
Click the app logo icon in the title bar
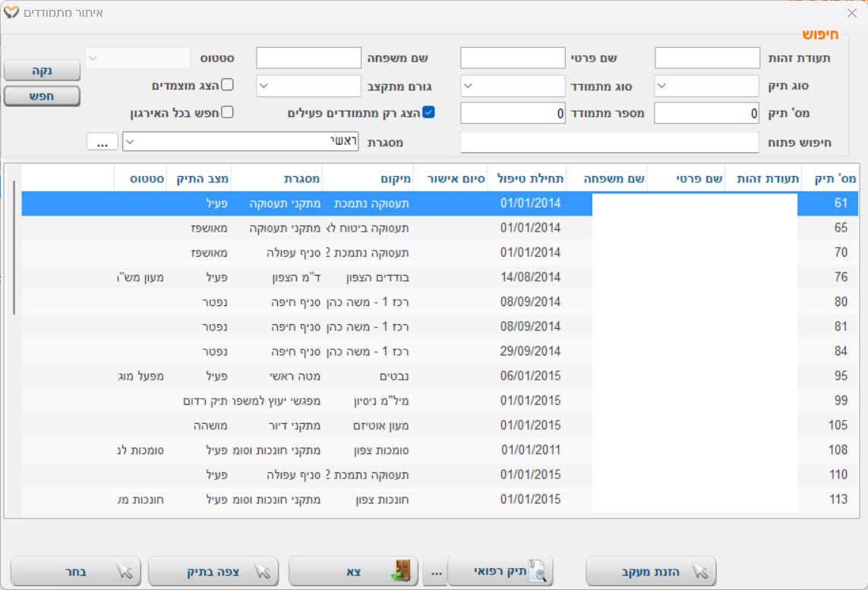(11, 13)
